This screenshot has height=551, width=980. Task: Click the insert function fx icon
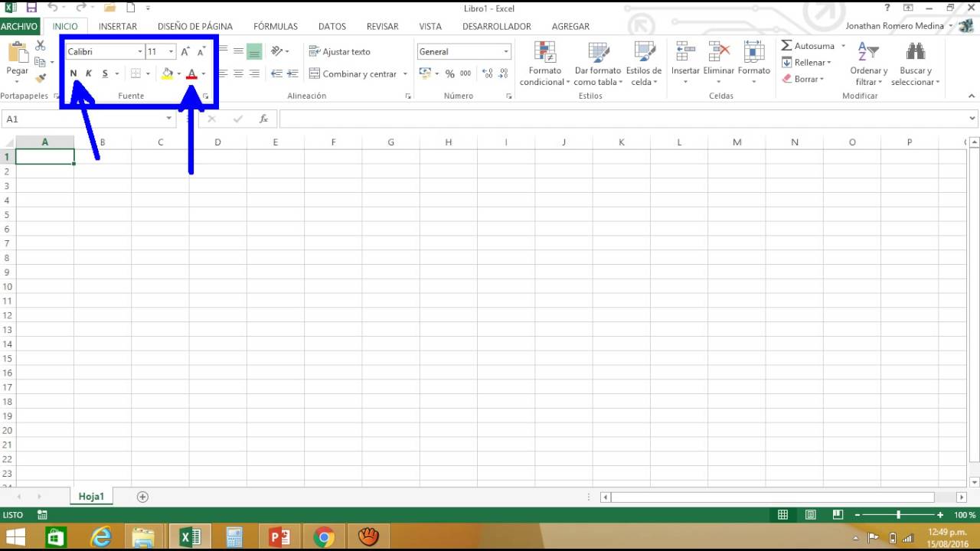263,119
